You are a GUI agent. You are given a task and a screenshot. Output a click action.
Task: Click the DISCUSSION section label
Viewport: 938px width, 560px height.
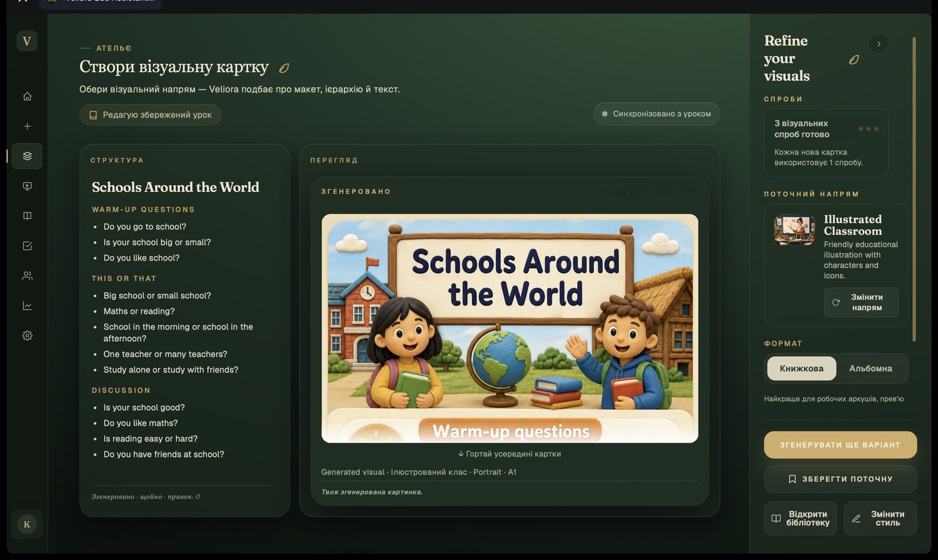pos(121,391)
